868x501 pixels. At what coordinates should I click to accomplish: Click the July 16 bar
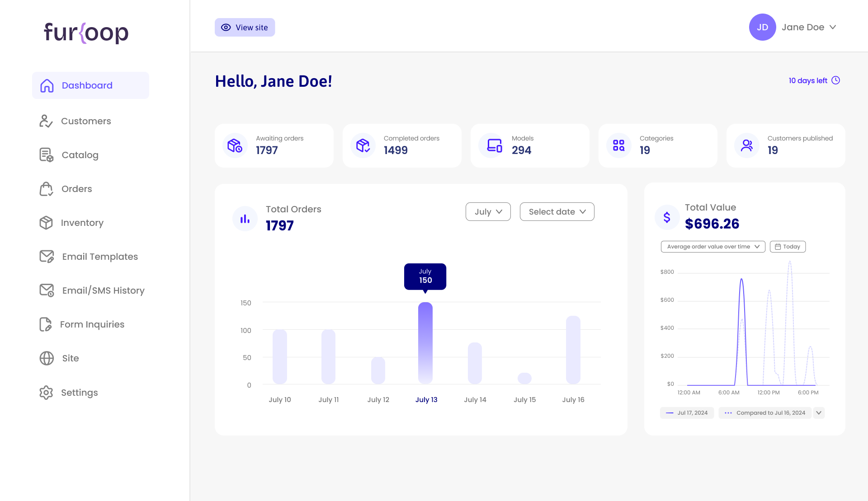[573, 350]
